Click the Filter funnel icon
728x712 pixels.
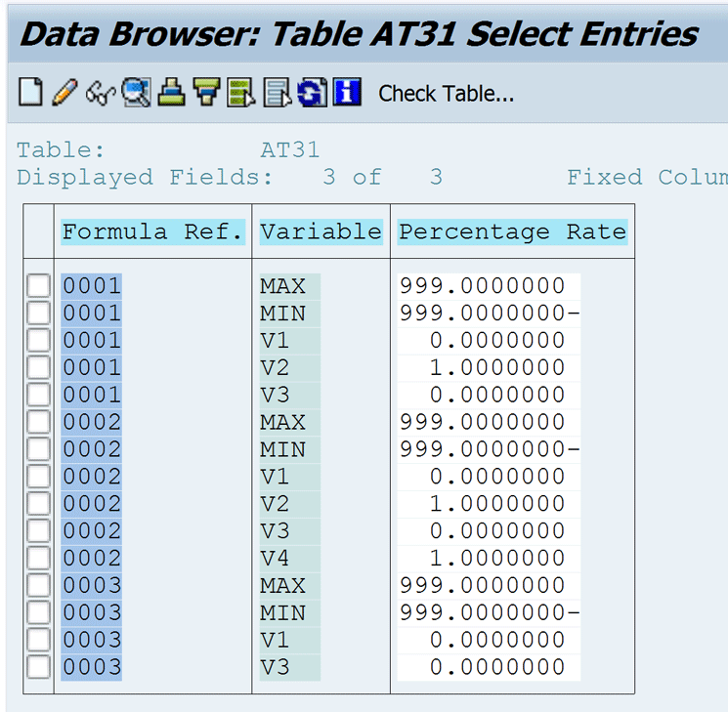click(x=206, y=92)
